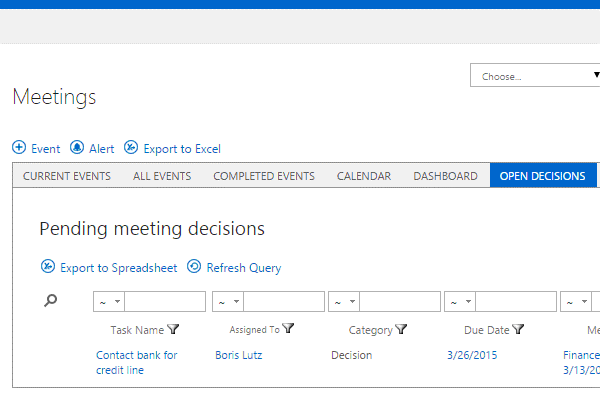Viewport: 600px width, 400px height.
Task: Click the Export to Excel icon
Action: coord(131,147)
